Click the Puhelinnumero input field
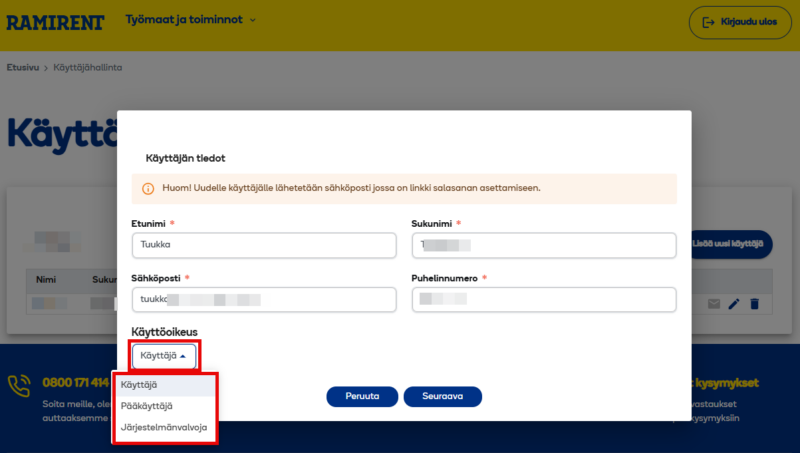 click(544, 299)
